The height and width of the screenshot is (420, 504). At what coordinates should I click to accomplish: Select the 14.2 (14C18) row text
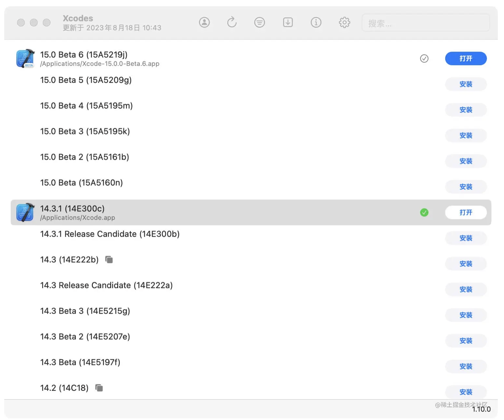tap(64, 388)
